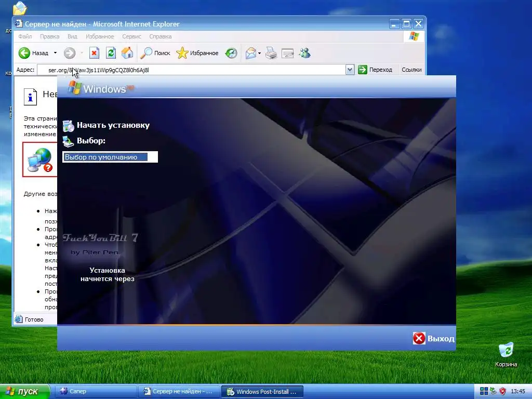Go to the Home page icon
The height and width of the screenshot is (399, 532).
127,53
